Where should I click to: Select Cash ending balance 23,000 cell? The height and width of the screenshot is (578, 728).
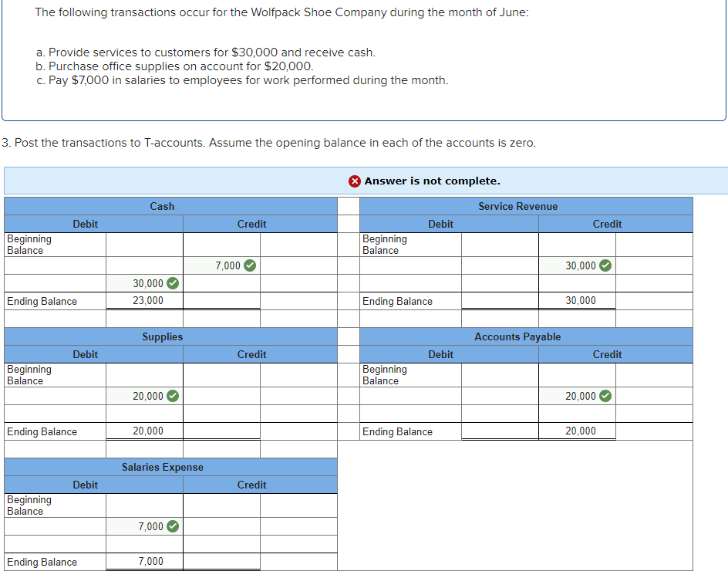click(144, 301)
